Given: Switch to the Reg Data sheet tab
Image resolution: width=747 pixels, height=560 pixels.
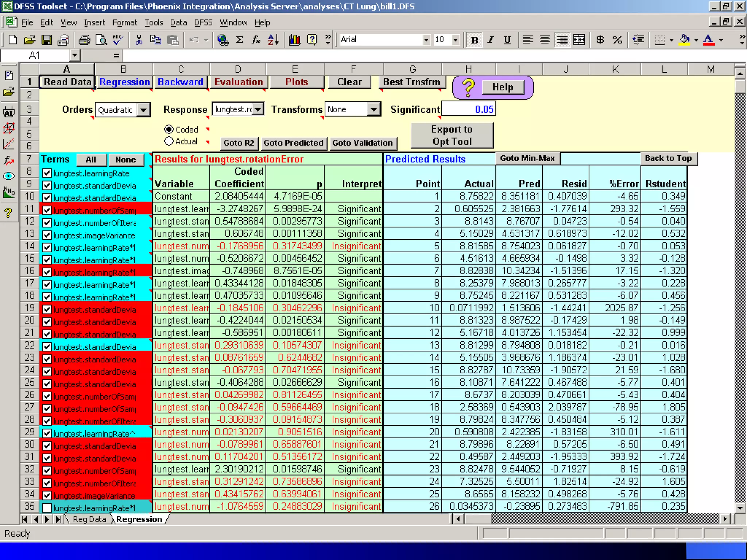Looking at the screenshot, I should tap(89, 519).
